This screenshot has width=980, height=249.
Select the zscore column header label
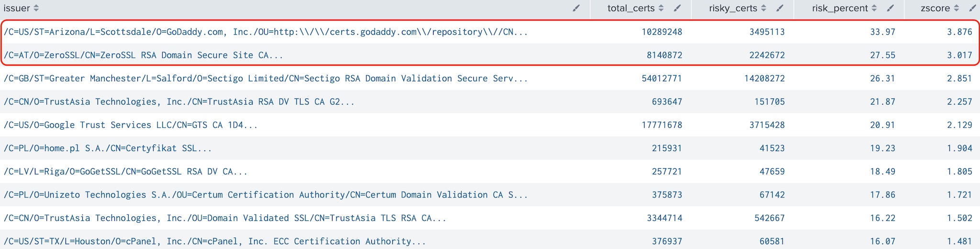(x=935, y=8)
